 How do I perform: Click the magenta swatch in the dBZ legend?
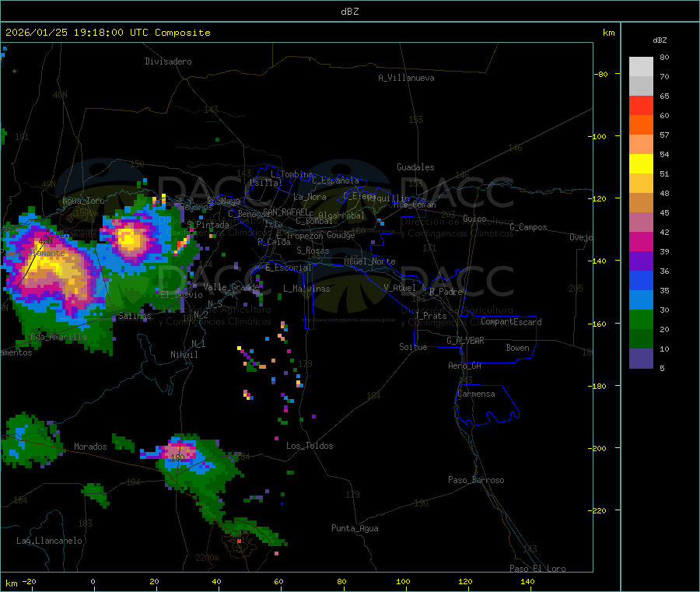641,241
